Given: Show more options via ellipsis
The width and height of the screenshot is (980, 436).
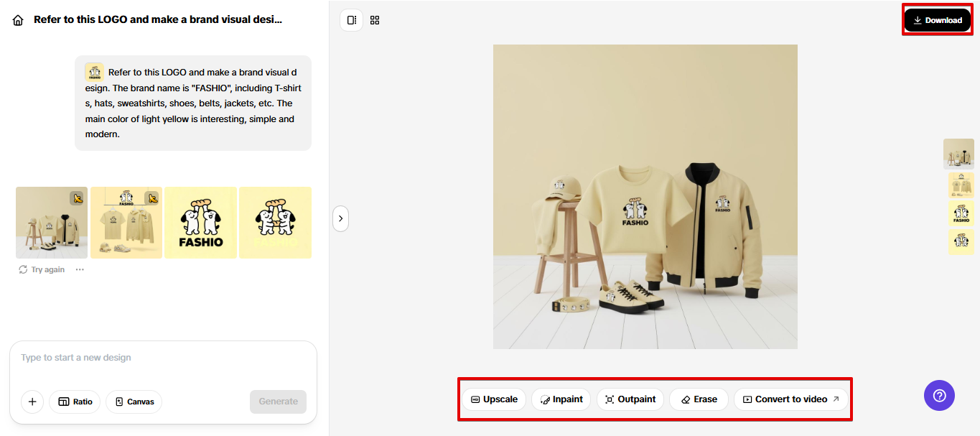Looking at the screenshot, I should click(79, 269).
